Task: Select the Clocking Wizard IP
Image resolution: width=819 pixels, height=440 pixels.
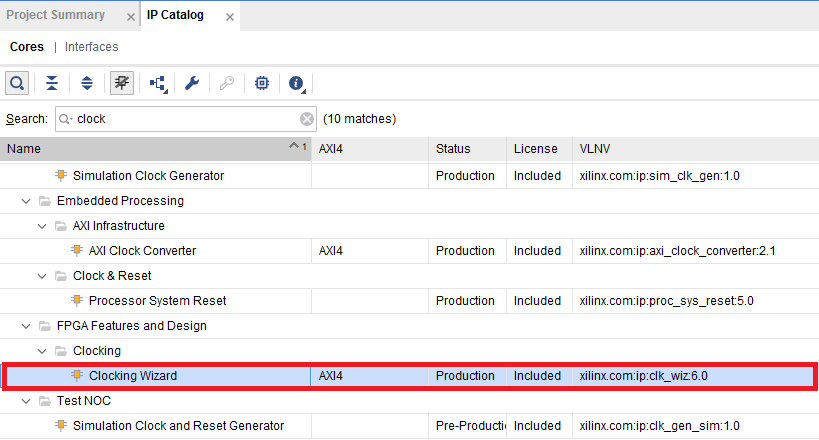Action: 133,376
